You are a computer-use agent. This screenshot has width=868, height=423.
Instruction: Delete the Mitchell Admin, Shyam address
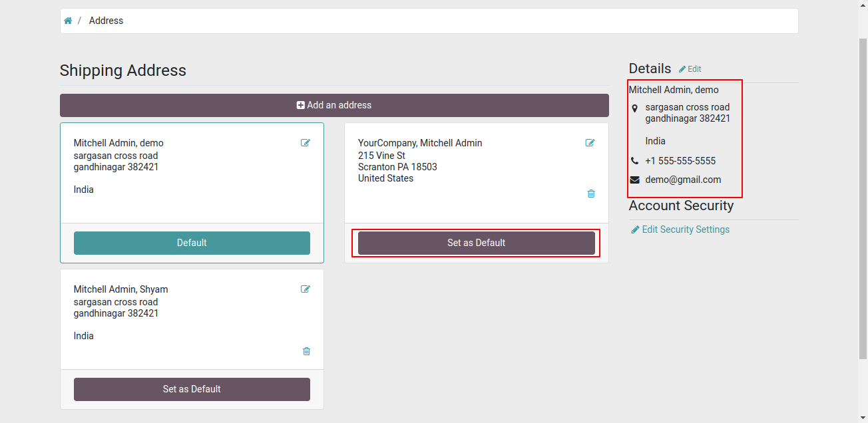pos(306,351)
